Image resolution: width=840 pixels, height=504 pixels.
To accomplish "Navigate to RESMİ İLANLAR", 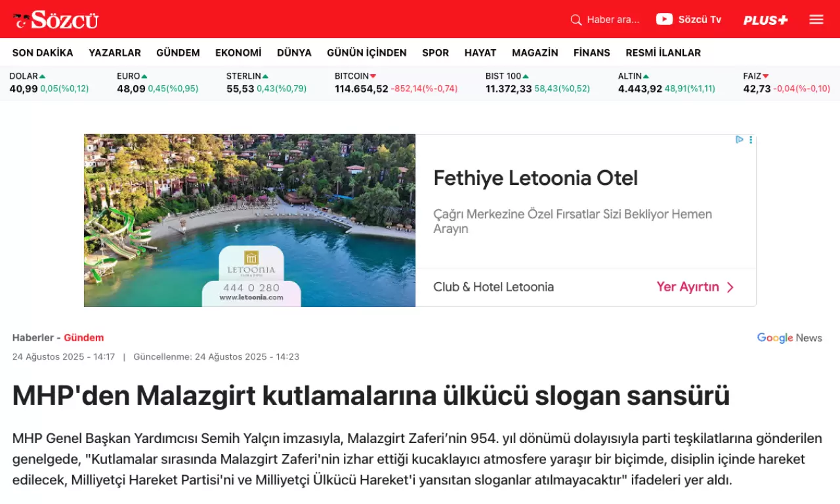I will [663, 52].
